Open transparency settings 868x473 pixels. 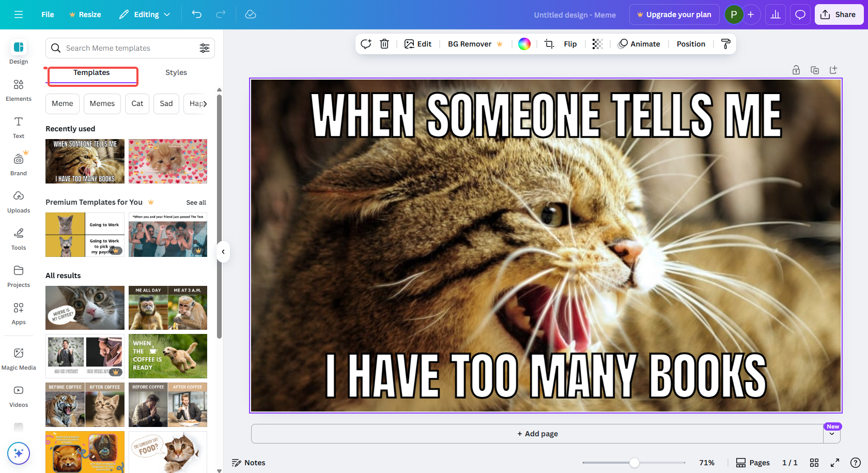(598, 44)
